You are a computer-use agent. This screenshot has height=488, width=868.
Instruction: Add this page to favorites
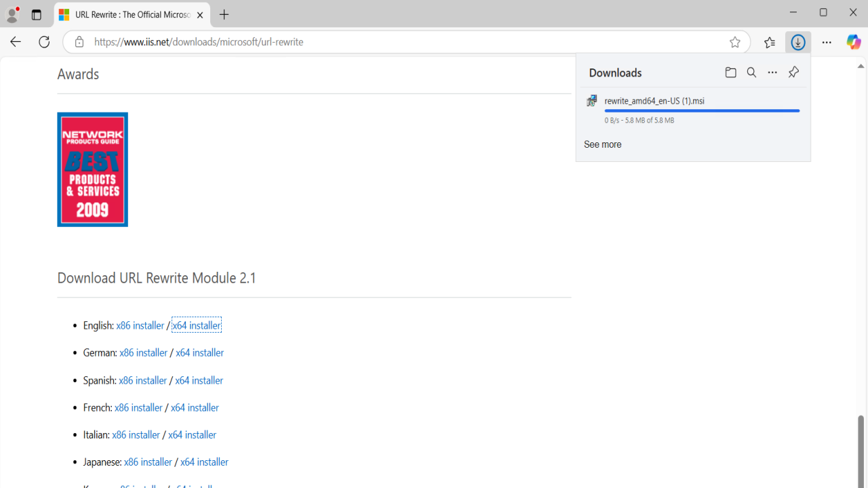tap(735, 42)
